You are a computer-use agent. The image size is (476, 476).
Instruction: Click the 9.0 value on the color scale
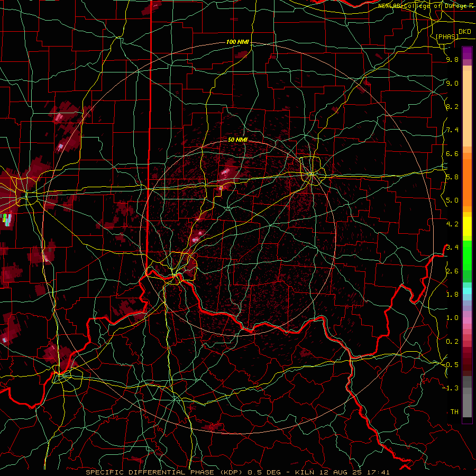pyautogui.click(x=452, y=83)
